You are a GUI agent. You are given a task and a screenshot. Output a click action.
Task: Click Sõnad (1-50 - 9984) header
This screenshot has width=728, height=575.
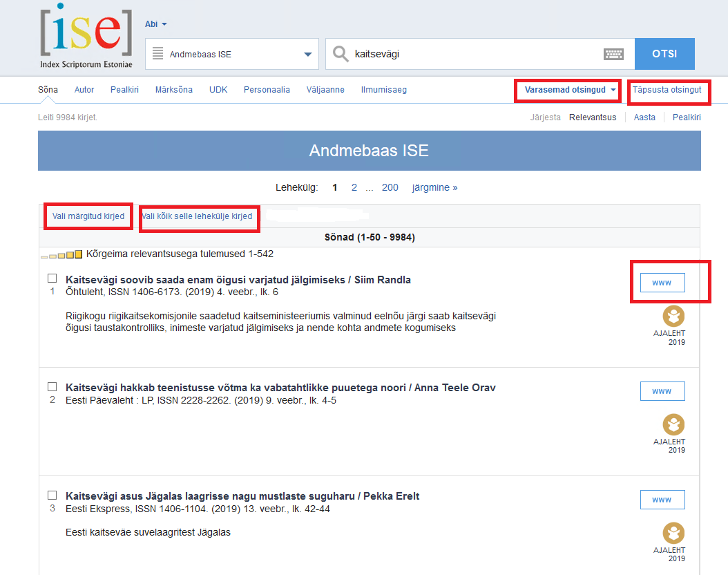pos(370,237)
